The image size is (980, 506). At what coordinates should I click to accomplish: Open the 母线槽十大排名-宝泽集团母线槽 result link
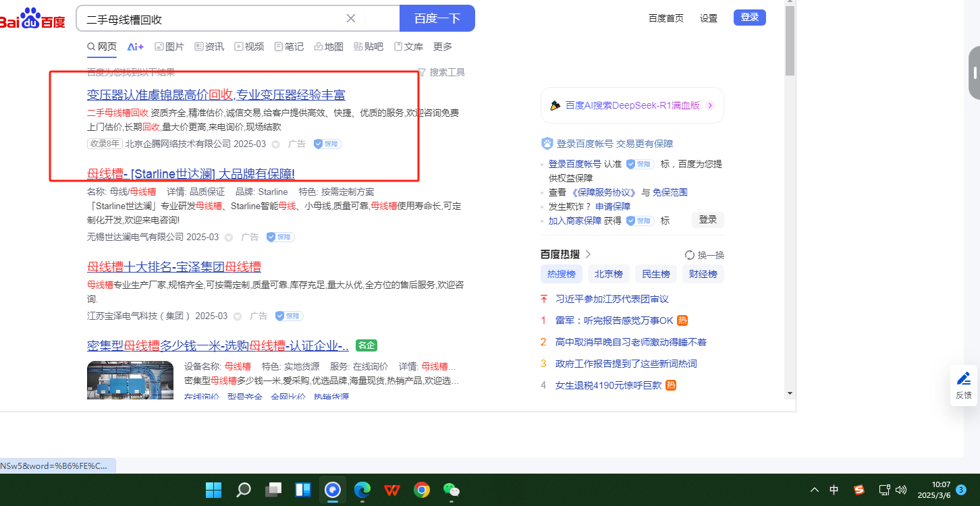click(174, 266)
